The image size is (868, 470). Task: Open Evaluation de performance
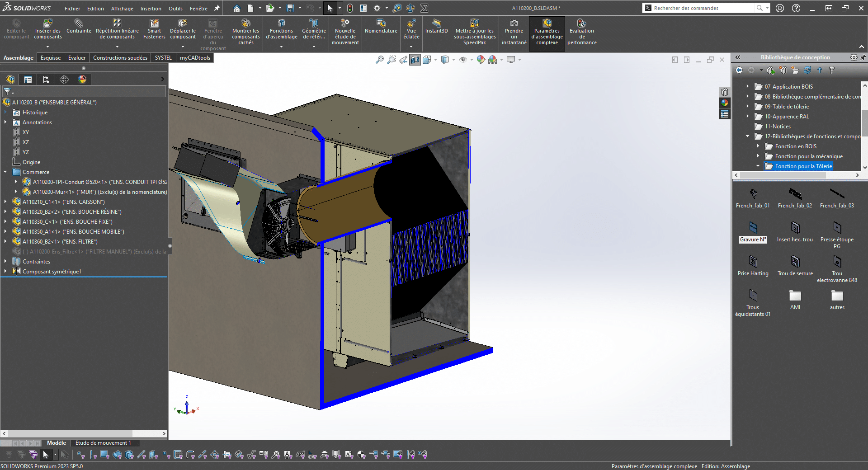point(582,32)
